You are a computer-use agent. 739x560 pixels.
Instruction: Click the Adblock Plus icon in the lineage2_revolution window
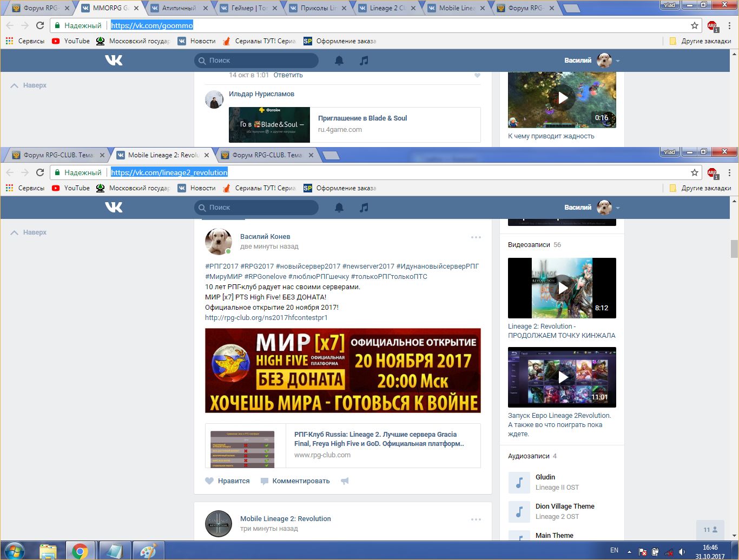[x=712, y=173]
